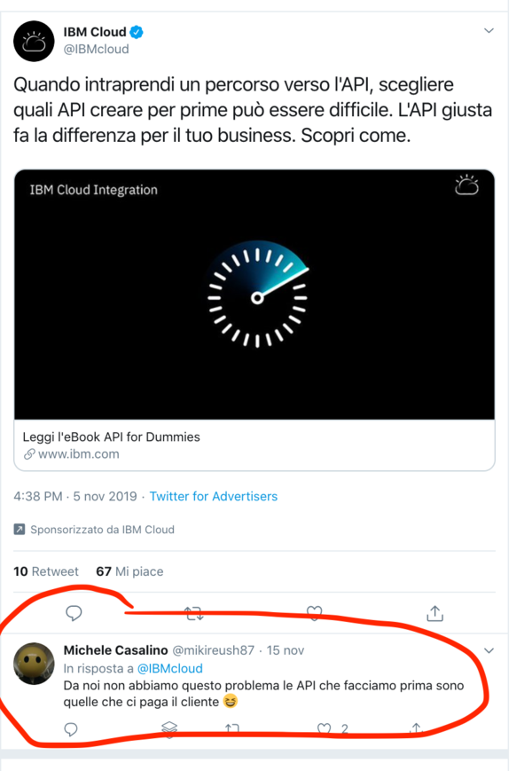The width and height of the screenshot is (532, 771).
Task: Click the layers icon under Michele's reply
Action: pos(169,729)
